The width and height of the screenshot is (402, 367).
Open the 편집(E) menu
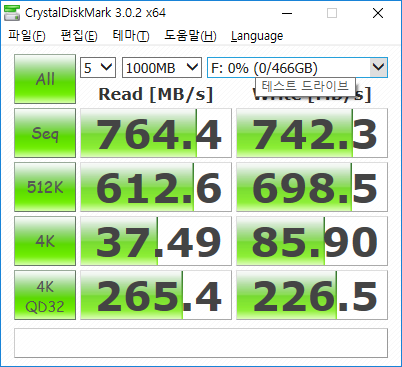(79, 35)
